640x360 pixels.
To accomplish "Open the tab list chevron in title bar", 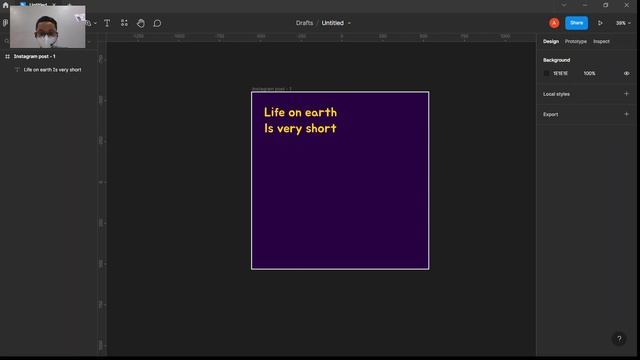I will pos(564,5).
